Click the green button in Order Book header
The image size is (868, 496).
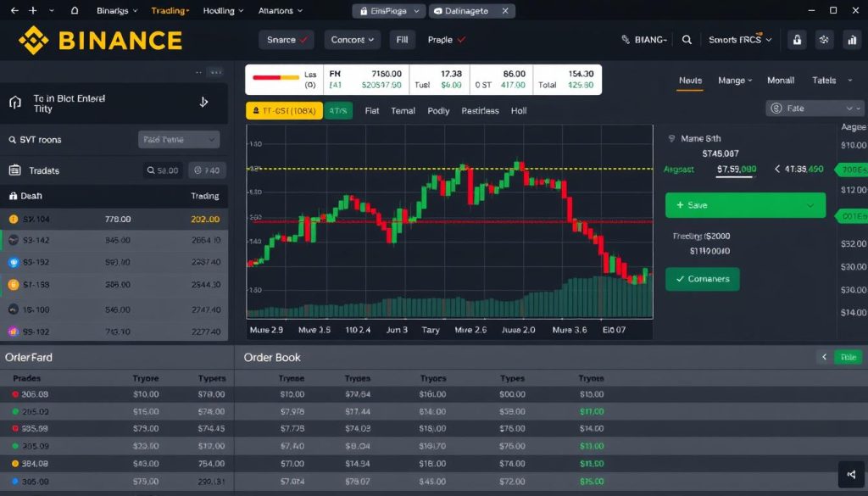[x=848, y=357]
